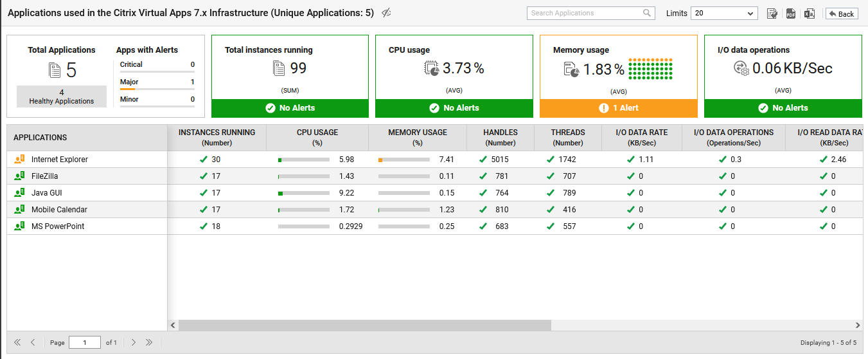Click the page number input field

(85, 342)
